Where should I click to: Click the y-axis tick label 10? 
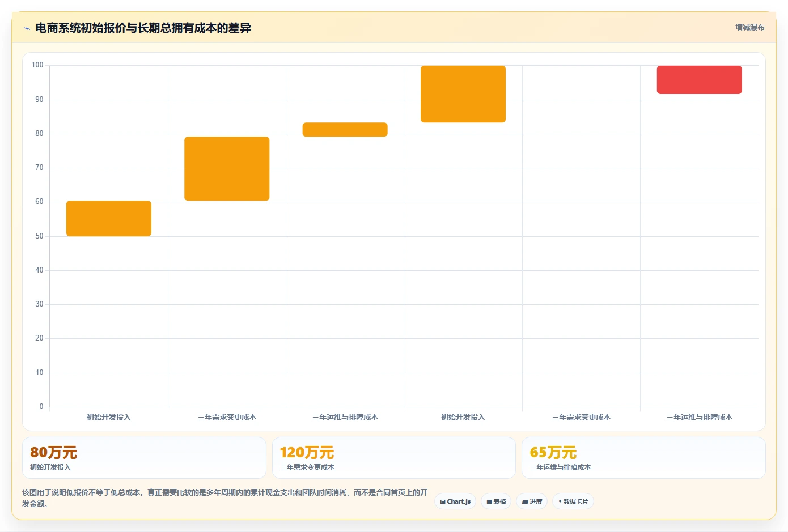coord(39,373)
